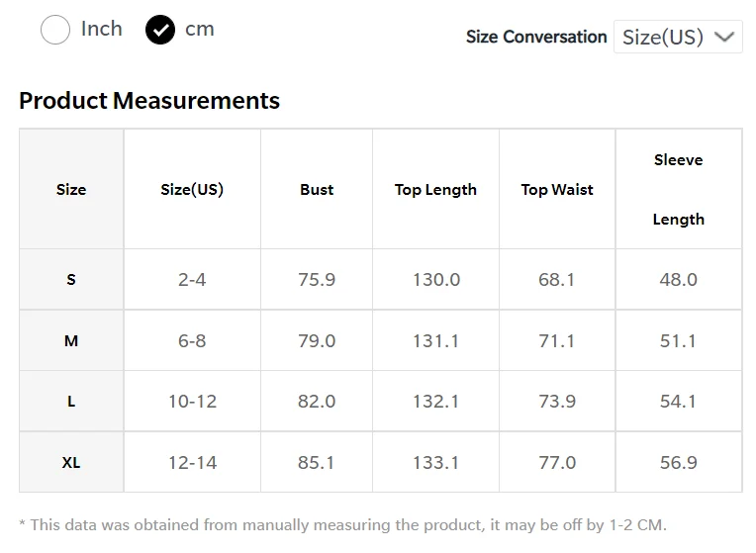Select the checked cm radio button

[160, 30]
